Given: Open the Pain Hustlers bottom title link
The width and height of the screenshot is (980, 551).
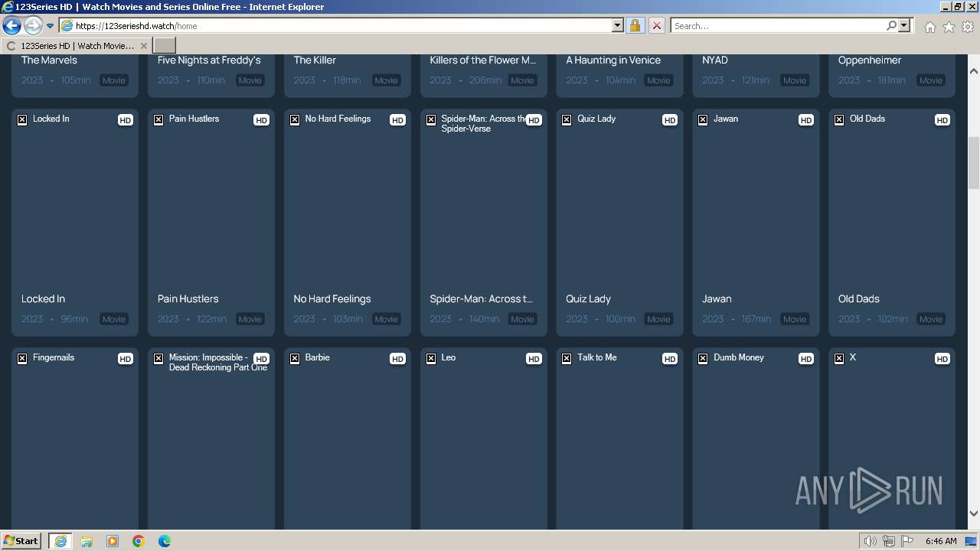Looking at the screenshot, I should [x=188, y=299].
